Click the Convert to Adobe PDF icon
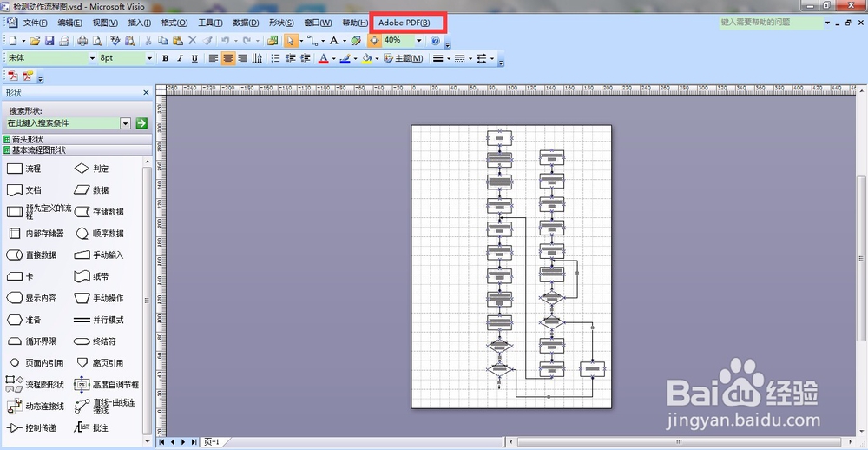This screenshot has height=450, width=868. (x=12, y=76)
